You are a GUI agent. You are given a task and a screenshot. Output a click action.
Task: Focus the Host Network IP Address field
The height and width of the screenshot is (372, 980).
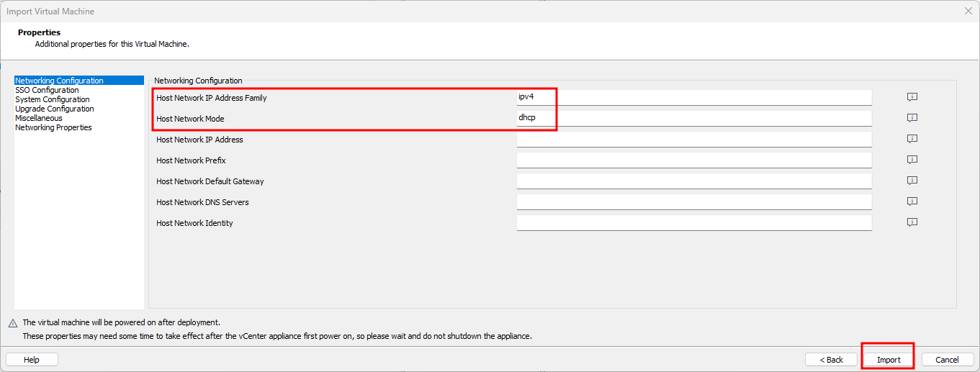pos(694,139)
